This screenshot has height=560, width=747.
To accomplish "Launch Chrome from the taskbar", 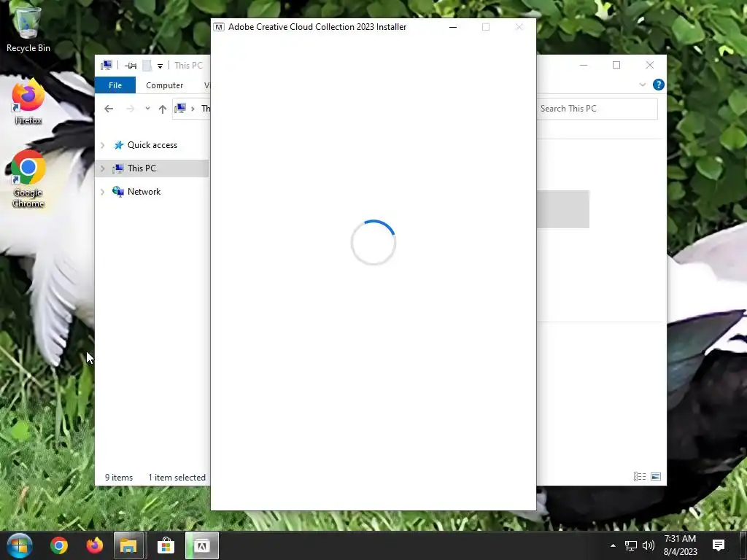I will (59, 545).
